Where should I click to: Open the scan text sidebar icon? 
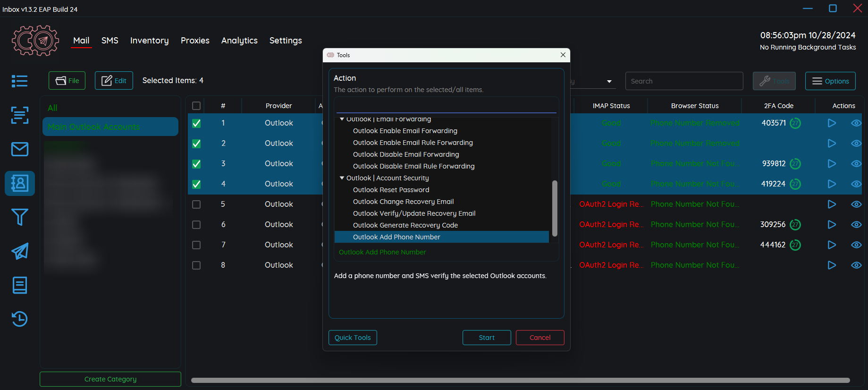[x=19, y=115]
